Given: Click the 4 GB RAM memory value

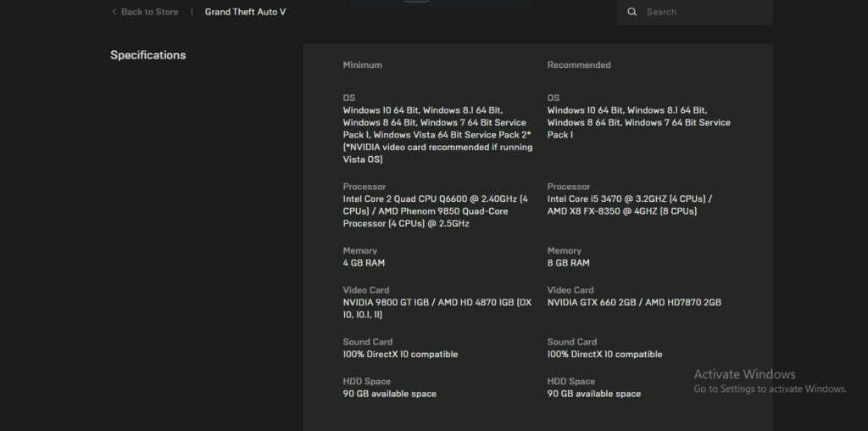Looking at the screenshot, I should tap(364, 263).
